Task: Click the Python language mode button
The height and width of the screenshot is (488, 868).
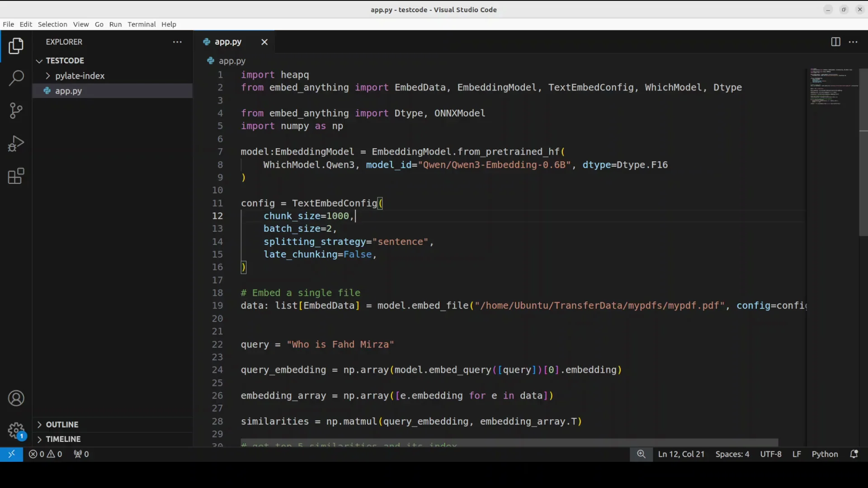Action: (x=825, y=454)
